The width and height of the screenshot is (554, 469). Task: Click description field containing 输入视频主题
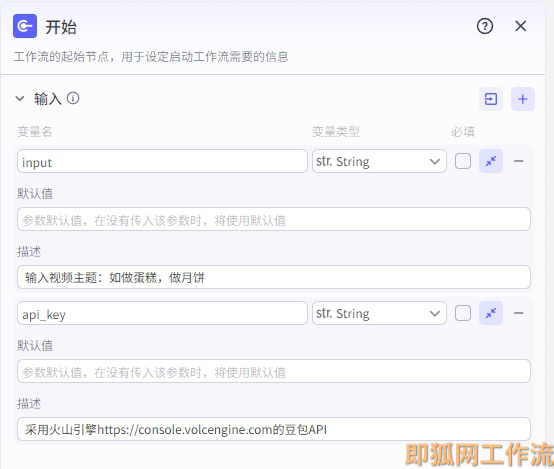274,277
